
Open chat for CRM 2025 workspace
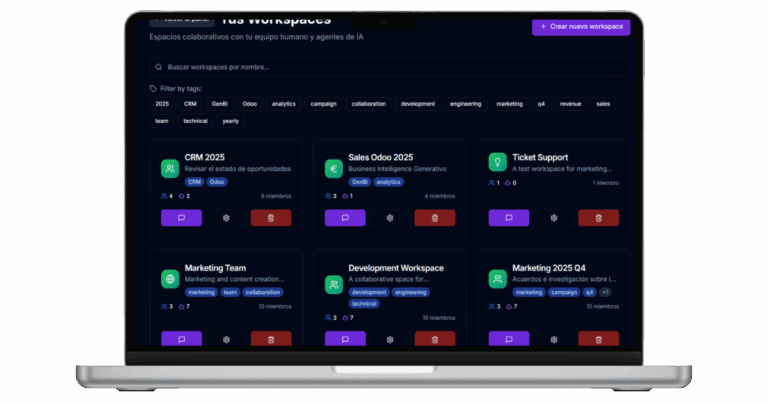181,218
